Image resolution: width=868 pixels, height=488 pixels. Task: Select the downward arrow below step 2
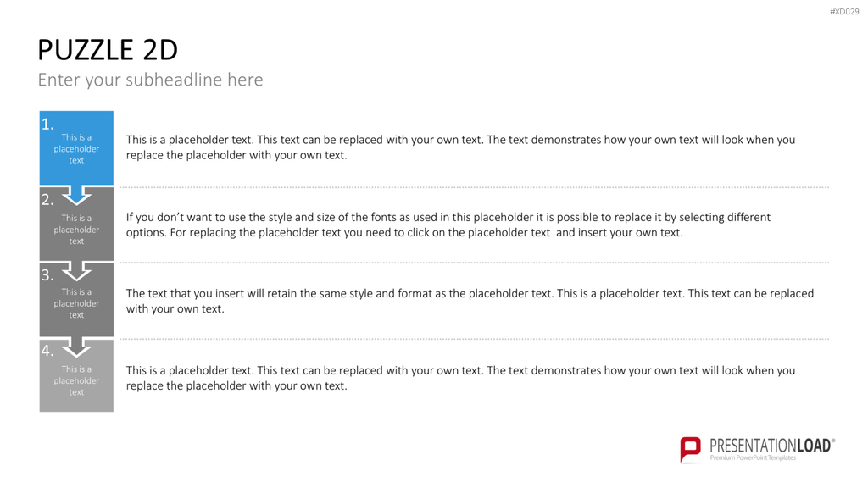click(76, 270)
